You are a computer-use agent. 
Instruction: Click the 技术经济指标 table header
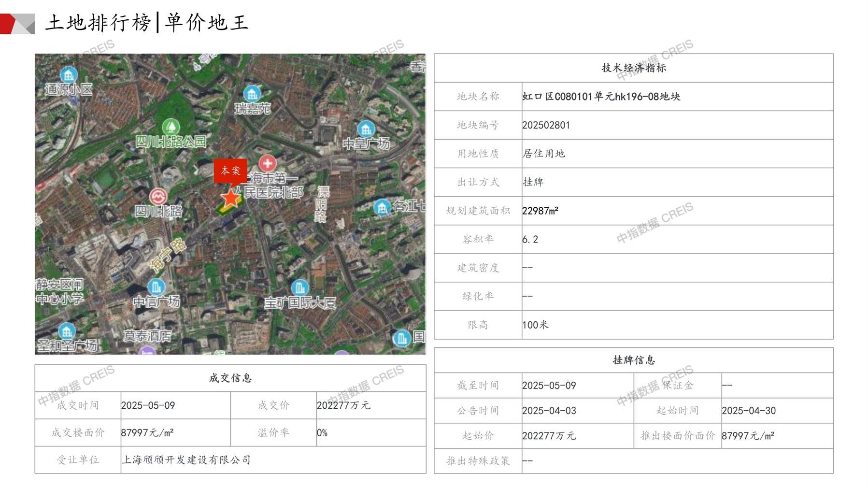coord(633,68)
